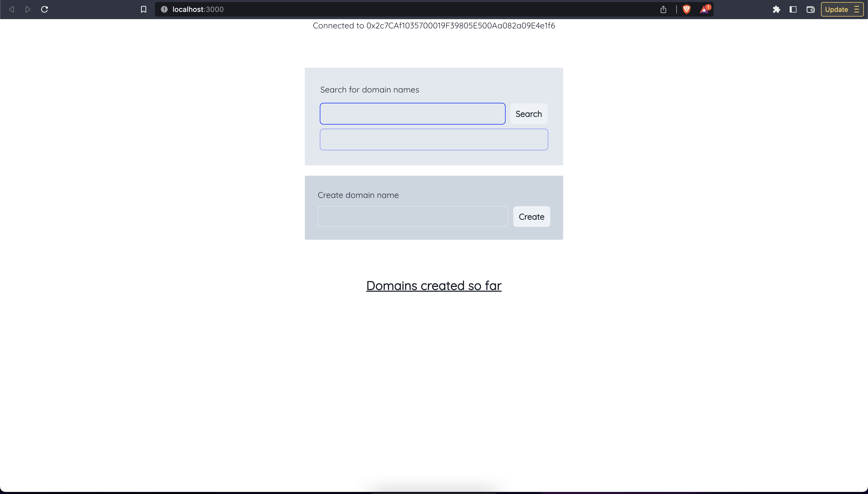Open the share menu
The height and width of the screenshot is (494, 868).
point(663,9)
